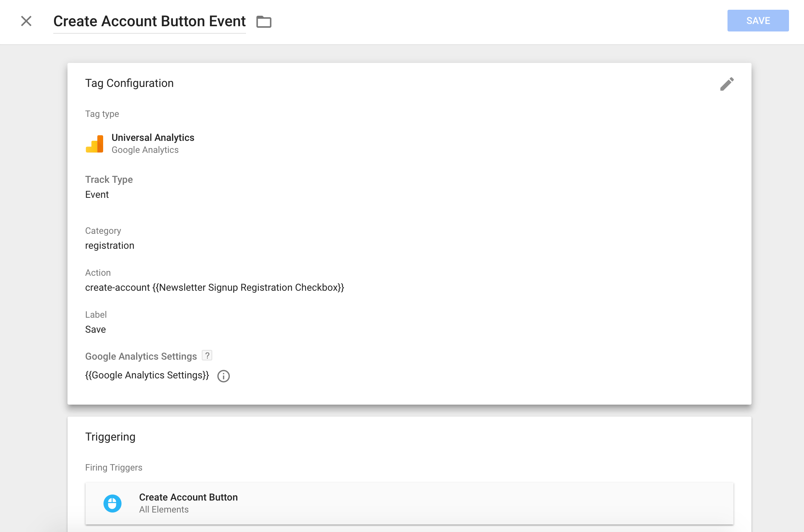Click the Save label value
The image size is (804, 532).
95,329
